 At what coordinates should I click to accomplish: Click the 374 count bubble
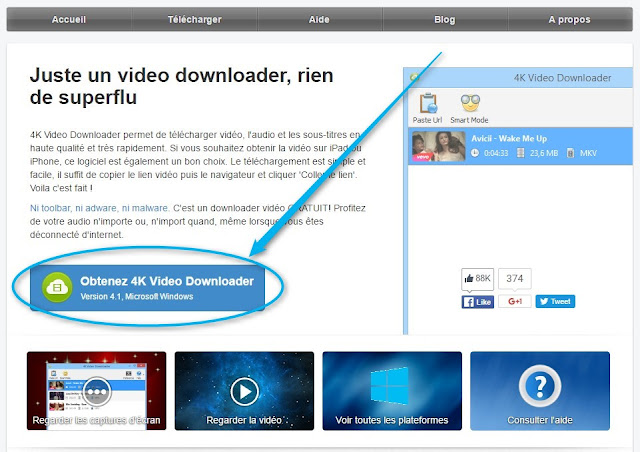[x=515, y=279]
